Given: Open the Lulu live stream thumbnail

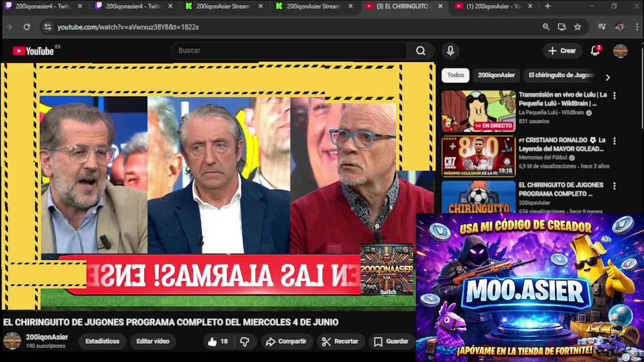Looking at the screenshot, I should [478, 111].
